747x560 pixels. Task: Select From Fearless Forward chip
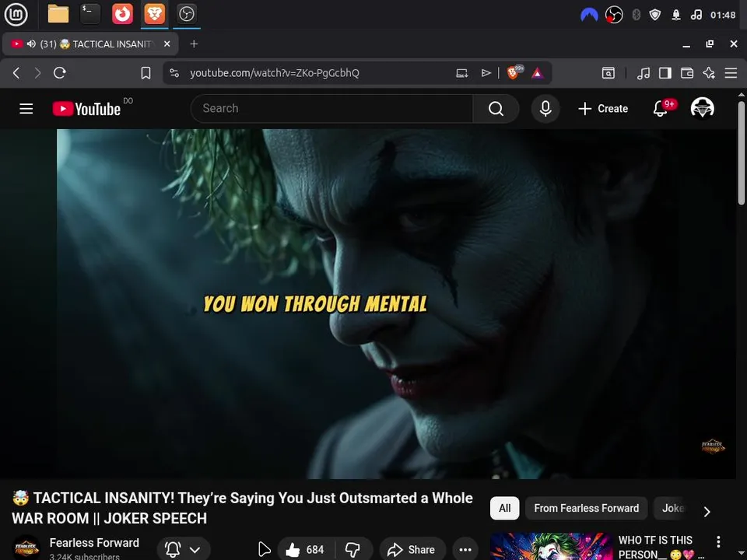[587, 508]
